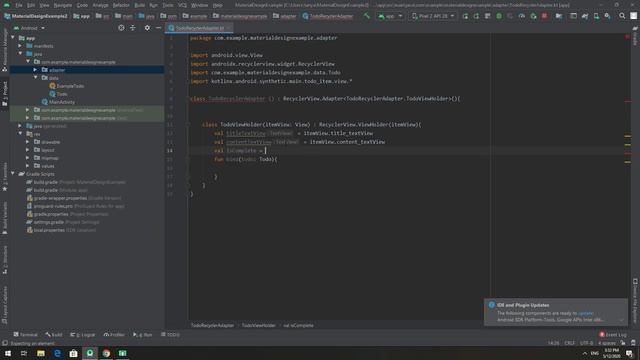This screenshot has height=360, width=640.
Task: Click the UTF-8 encoding status entry
Action: 586,343
